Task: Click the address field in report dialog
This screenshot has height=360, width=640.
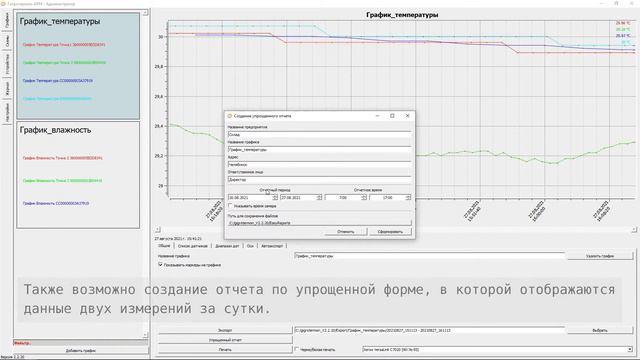Action: click(320, 164)
